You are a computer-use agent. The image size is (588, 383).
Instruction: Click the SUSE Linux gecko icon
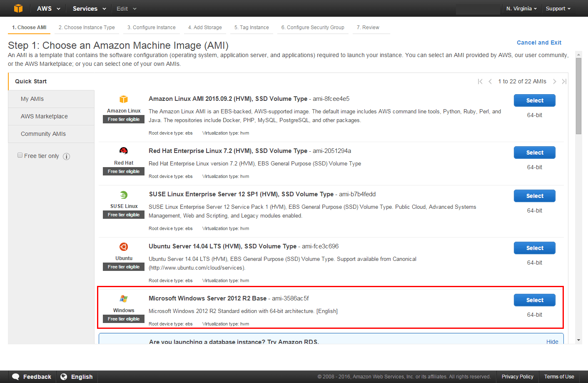pos(123,194)
